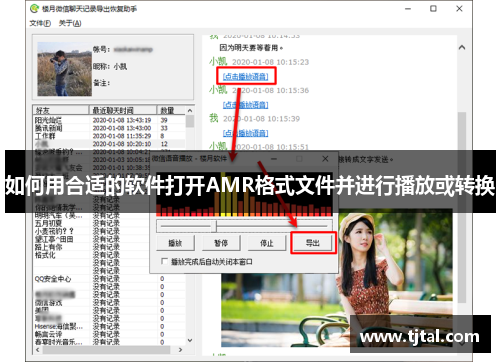This screenshot has height=362, width=500.
Task: Click the friend list horizontal scrollbar thumb
Action: [x=106, y=350]
